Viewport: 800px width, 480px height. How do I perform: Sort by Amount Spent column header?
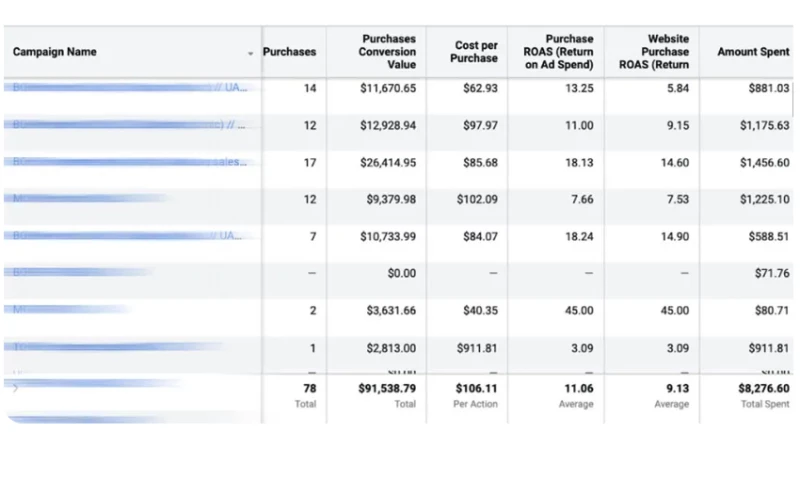coord(752,52)
